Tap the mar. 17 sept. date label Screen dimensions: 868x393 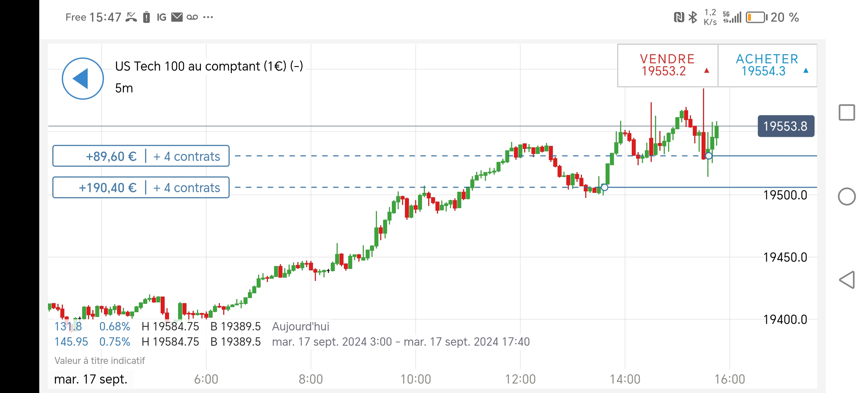pos(91,379)
